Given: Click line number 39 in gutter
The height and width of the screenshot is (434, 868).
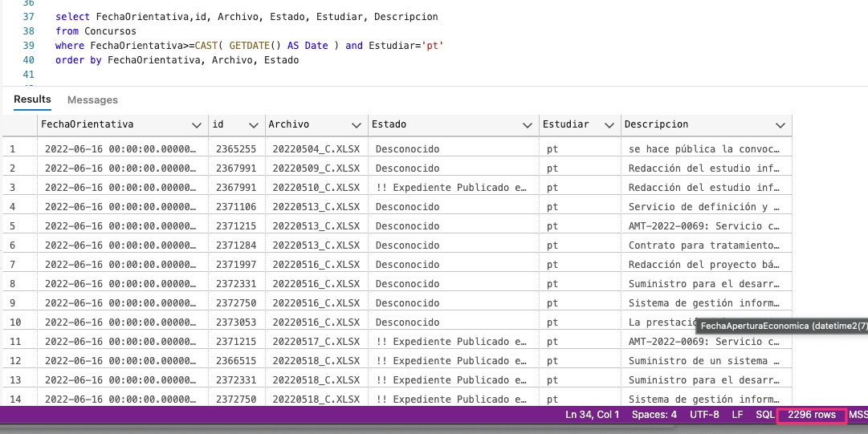Looking at the screenshot, I should pyautogui.click(x=28, y=46).
